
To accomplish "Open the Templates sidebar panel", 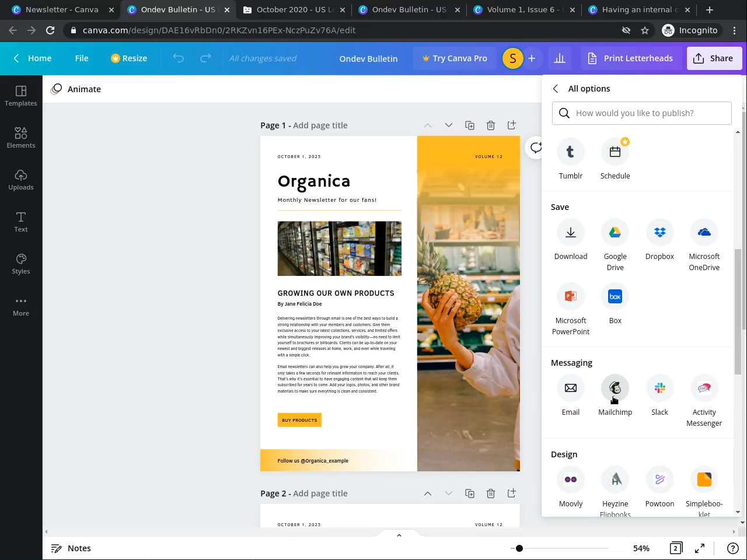I will [21, 96].
